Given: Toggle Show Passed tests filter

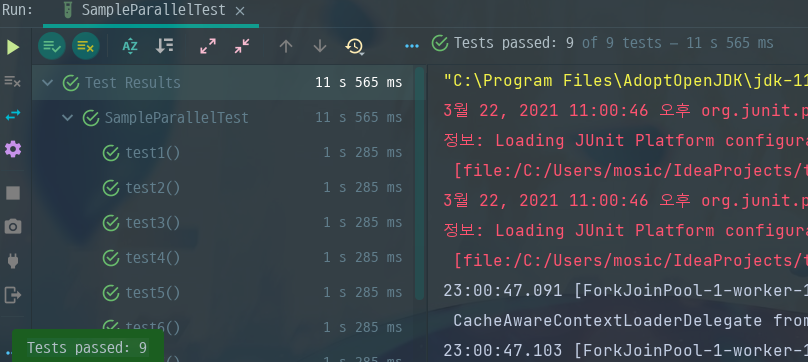Looking at the screenshot, I should click(52, 46).
